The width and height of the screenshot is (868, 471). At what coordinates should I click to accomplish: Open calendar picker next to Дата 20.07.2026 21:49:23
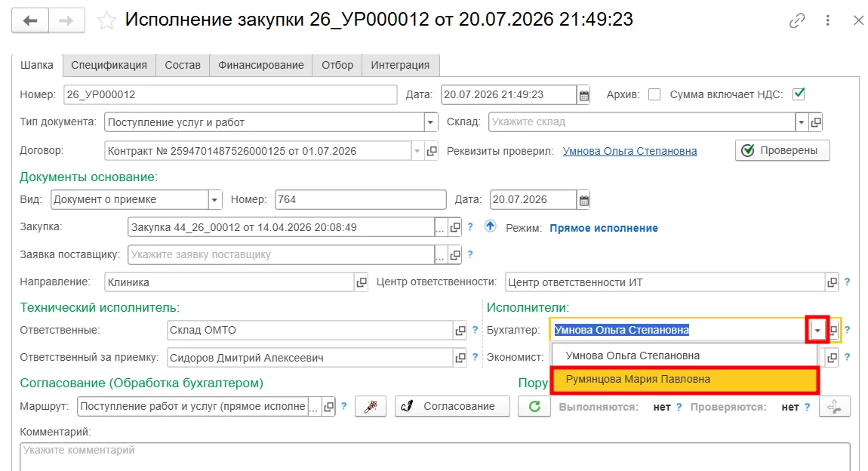[x=584, y=95]
